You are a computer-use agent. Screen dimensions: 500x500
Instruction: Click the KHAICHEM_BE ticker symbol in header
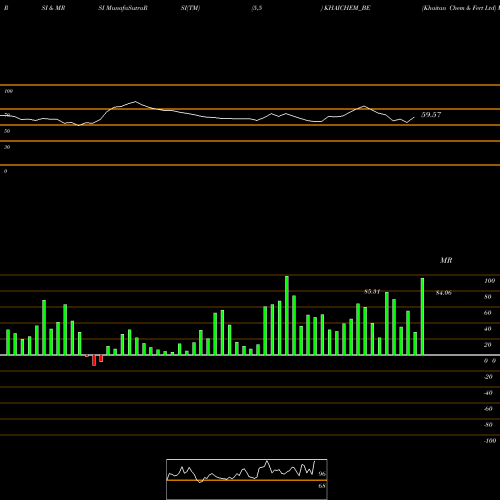[x=347, y=8]
